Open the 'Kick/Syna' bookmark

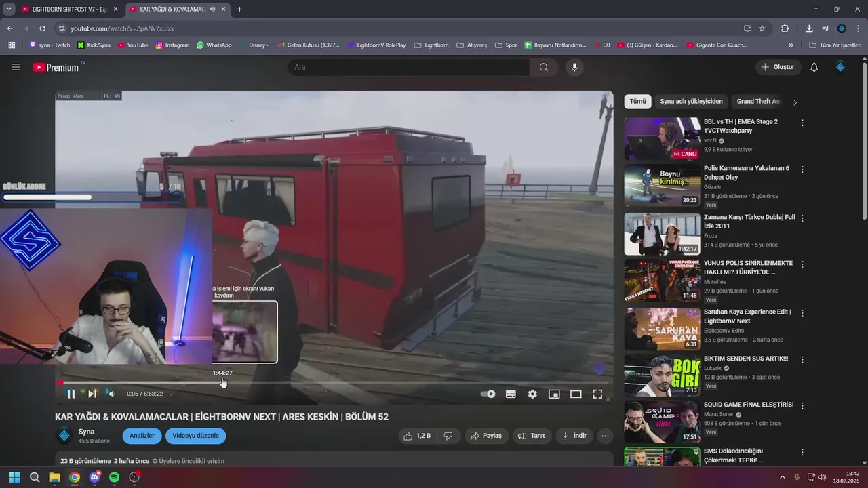point(94,45)
